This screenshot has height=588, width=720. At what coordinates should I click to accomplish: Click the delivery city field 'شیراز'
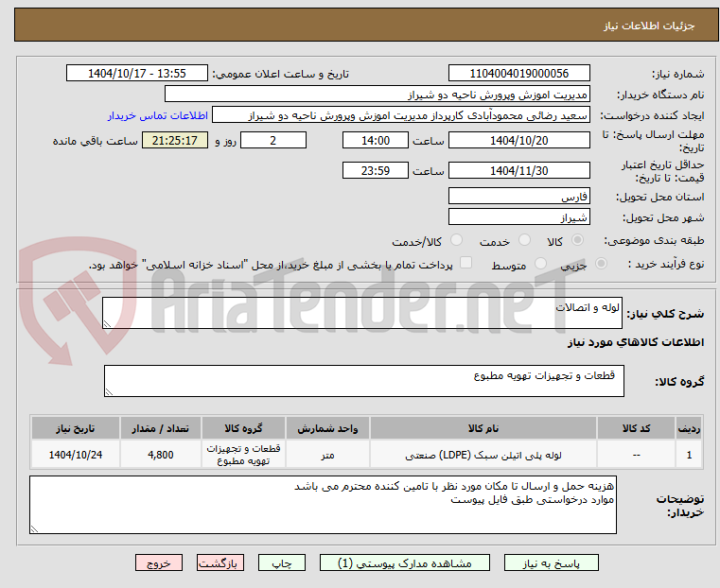pyautogui.click(x=518, y=216)
